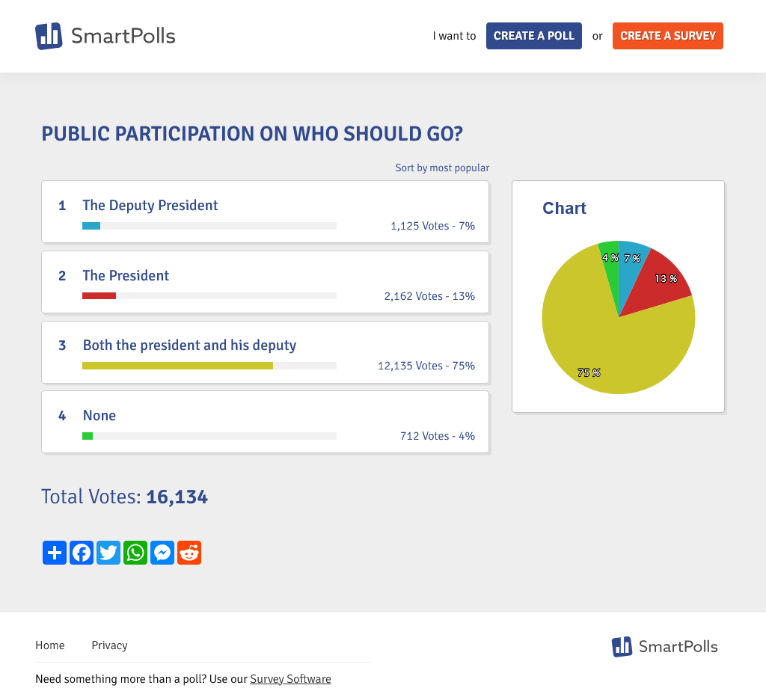Screen dimensions: 766x700
Task: Open the Home footer link
Action: pos(50,645)
